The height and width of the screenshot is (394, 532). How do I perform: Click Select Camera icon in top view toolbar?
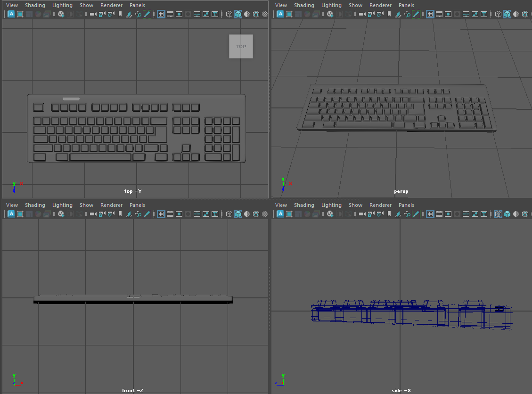pos(93,14)
